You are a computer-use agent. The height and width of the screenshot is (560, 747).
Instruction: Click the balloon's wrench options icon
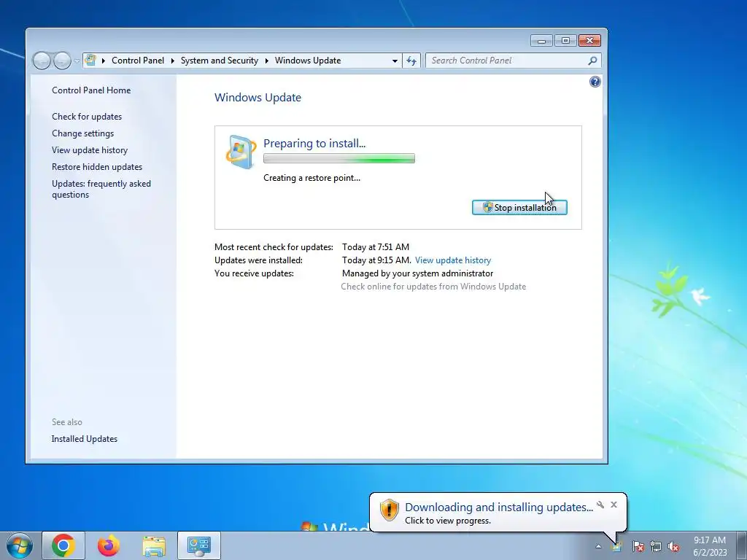(x=600, y=505)
